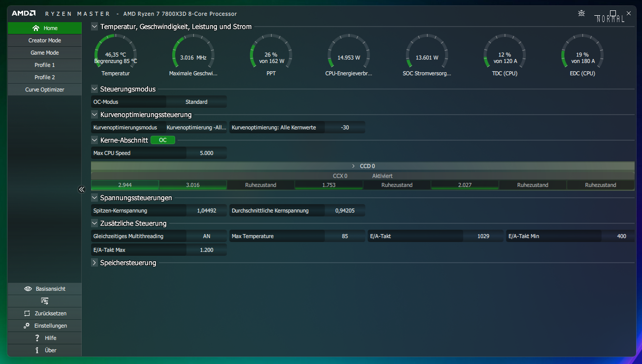Click the Basisansicht eye icon
The image size is (642, 364).
[28, 289]
